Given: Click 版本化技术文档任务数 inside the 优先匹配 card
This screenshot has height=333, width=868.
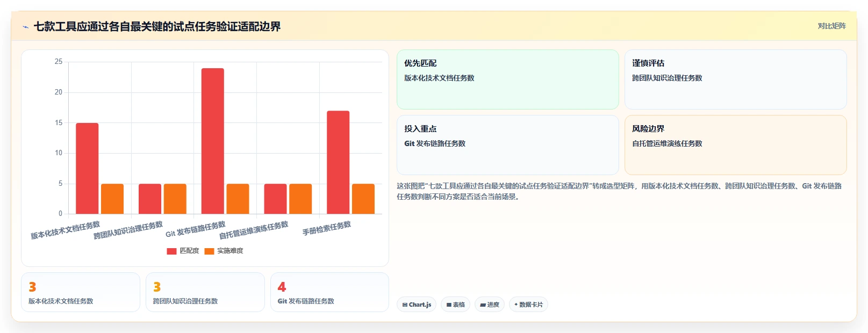Looking at the screenshot, I should [x=439, y=78].
